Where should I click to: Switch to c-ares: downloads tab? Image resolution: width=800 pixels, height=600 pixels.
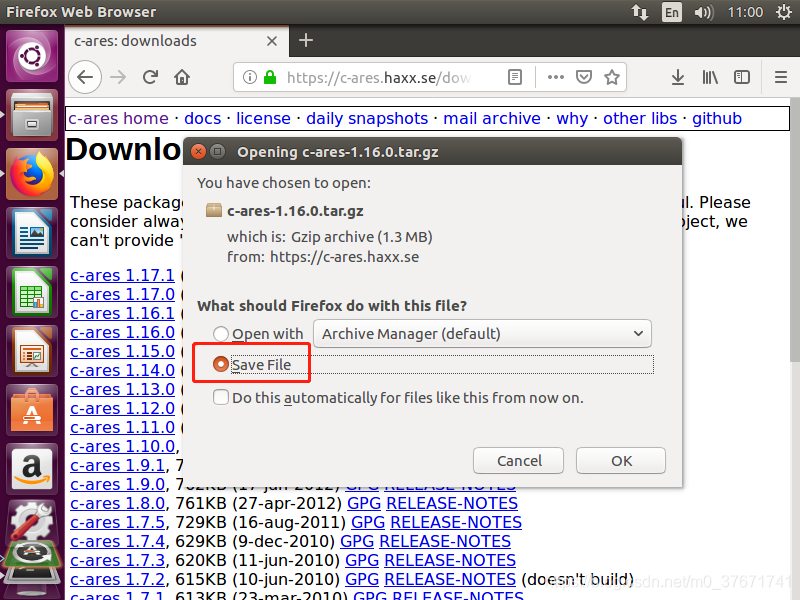(175, 41)
